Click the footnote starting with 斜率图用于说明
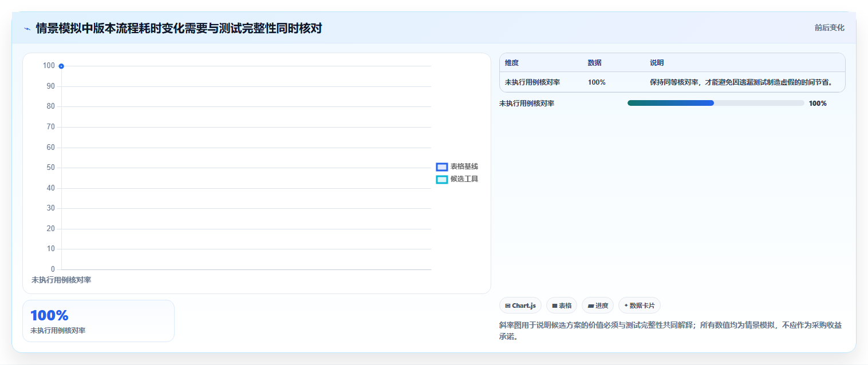 tap(670, 331)
